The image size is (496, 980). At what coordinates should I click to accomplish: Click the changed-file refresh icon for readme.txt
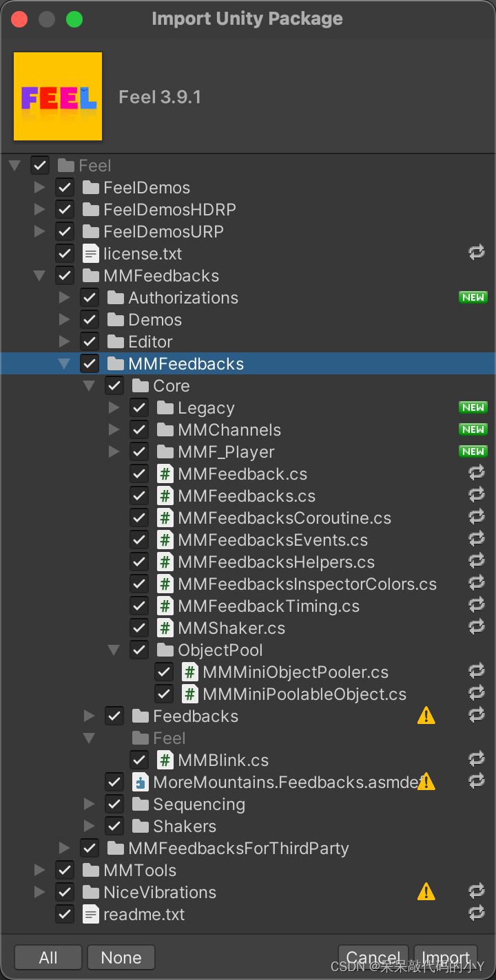[x=477, y=914]
